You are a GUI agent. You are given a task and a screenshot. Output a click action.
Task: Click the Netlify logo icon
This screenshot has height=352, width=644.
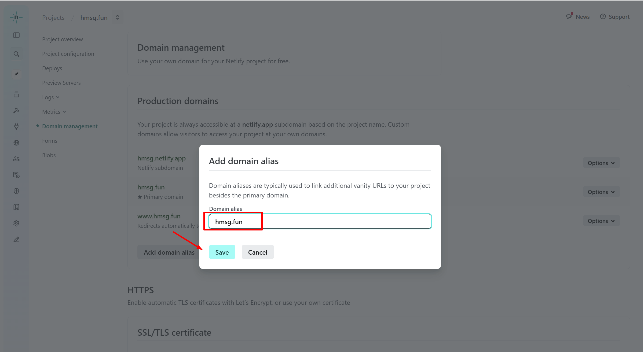point(16,17)
